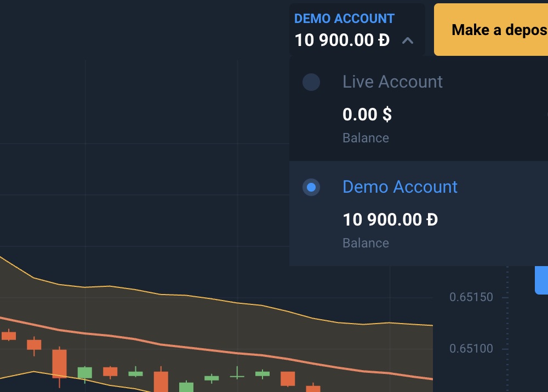Click the leftmost orange candlestick

point(9,336)
